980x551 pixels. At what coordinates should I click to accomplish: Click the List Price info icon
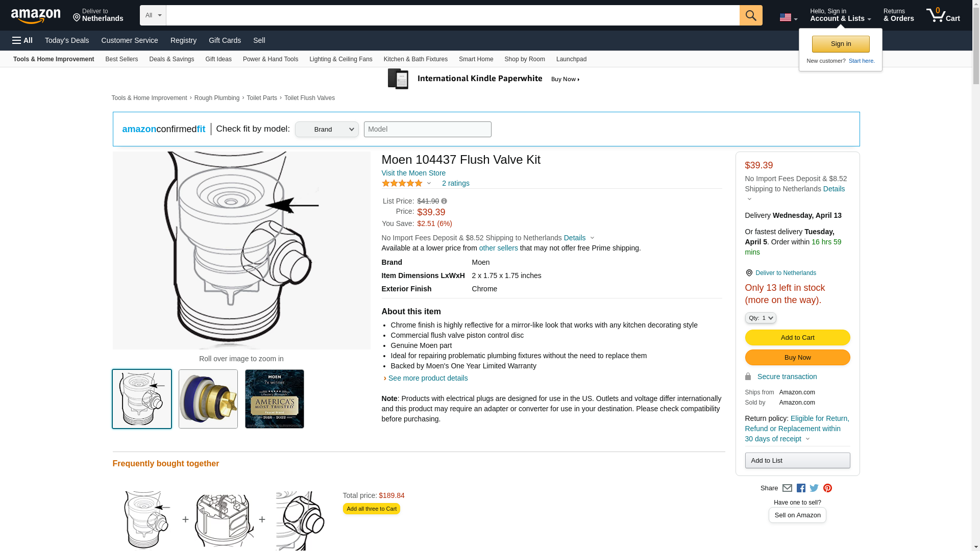pyautogui.click(x=444, y=202)
